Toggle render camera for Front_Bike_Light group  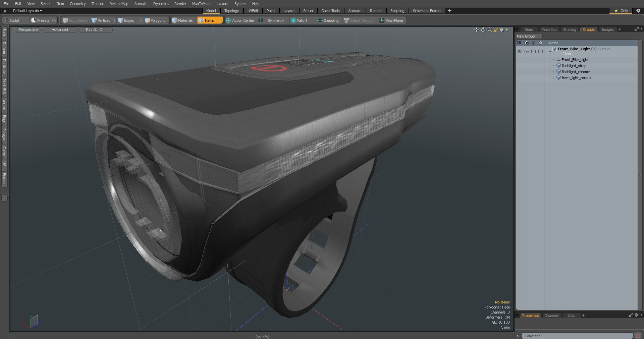coord(527,51)
